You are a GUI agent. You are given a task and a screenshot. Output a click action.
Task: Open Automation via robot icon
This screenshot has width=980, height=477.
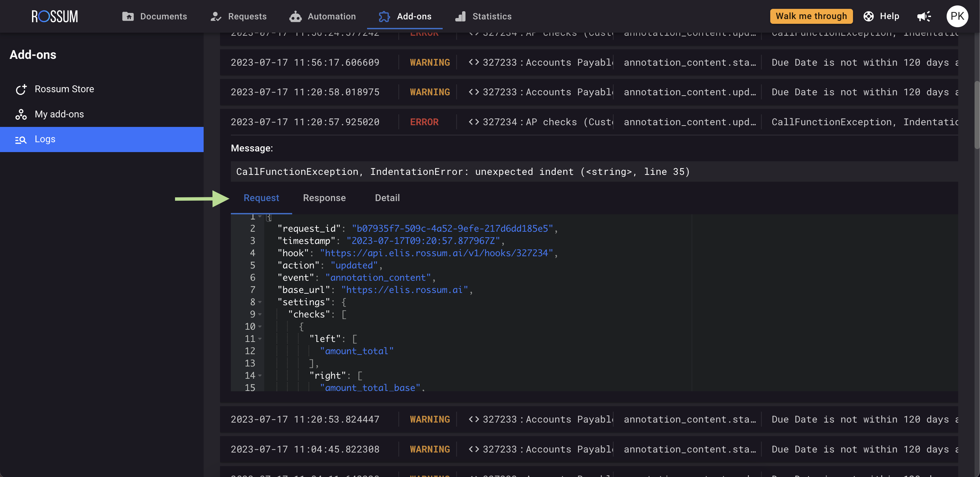pos(295,16)
